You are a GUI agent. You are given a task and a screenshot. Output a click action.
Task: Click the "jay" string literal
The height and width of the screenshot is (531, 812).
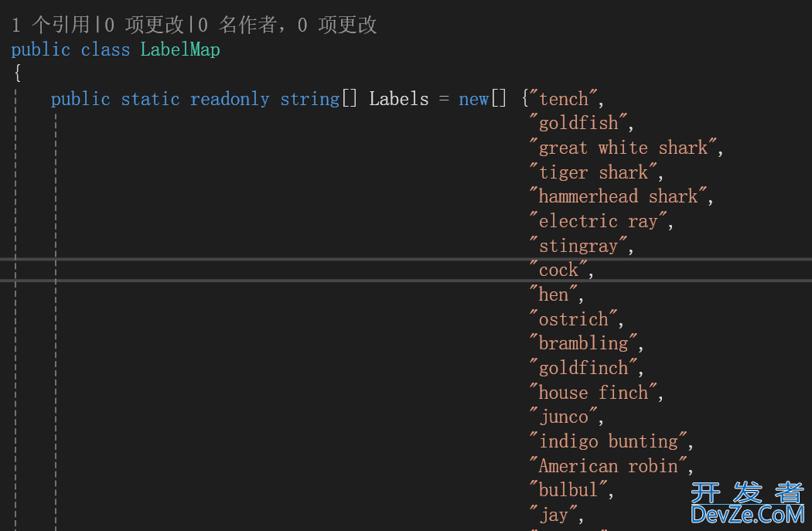554,515
